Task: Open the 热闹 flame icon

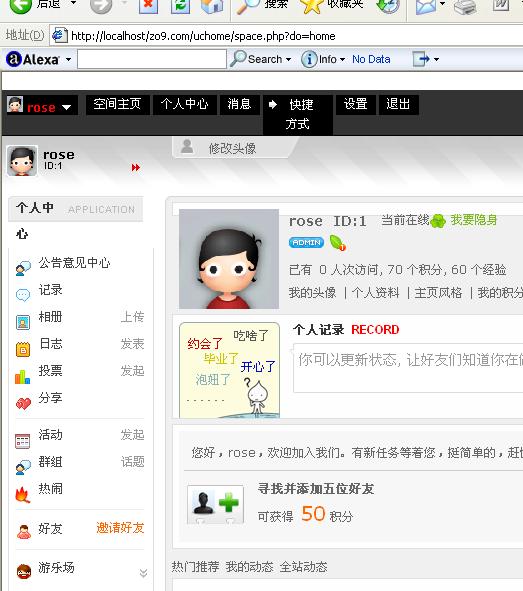Action: coord(23,494)
